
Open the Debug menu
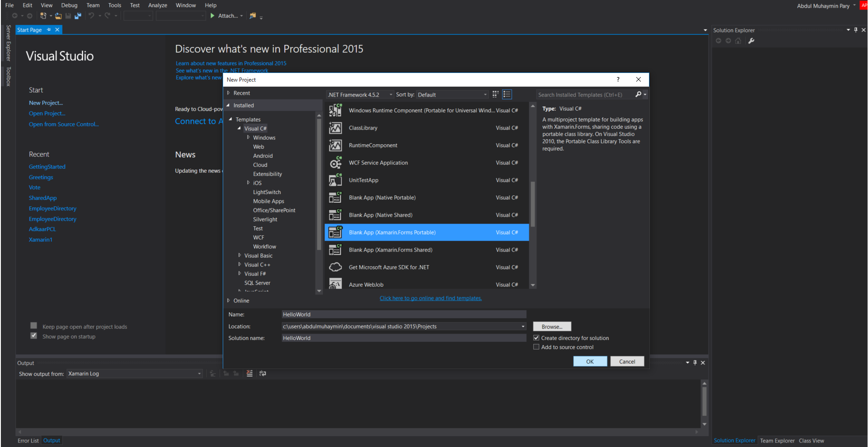coord(69,5)
